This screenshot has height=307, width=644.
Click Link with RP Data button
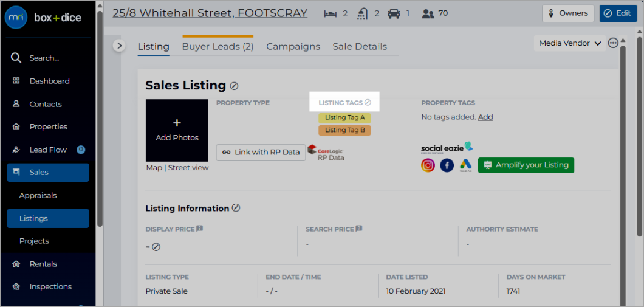click(261, 152)
